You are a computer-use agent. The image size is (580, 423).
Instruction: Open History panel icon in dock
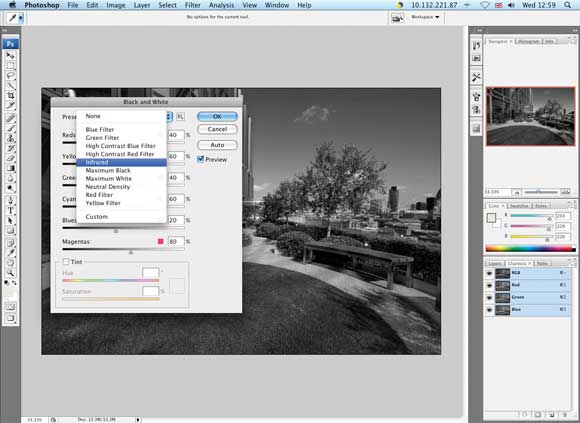[x=476, y=45]
